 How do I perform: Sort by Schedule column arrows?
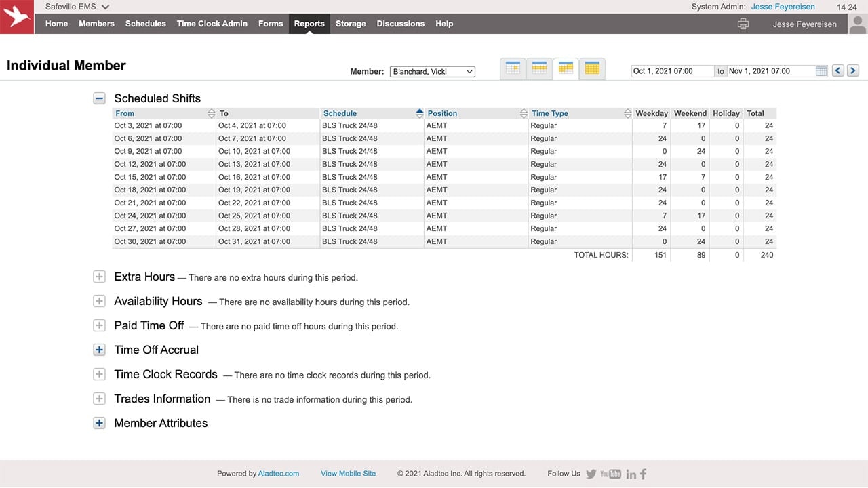(x=419, y=113)
